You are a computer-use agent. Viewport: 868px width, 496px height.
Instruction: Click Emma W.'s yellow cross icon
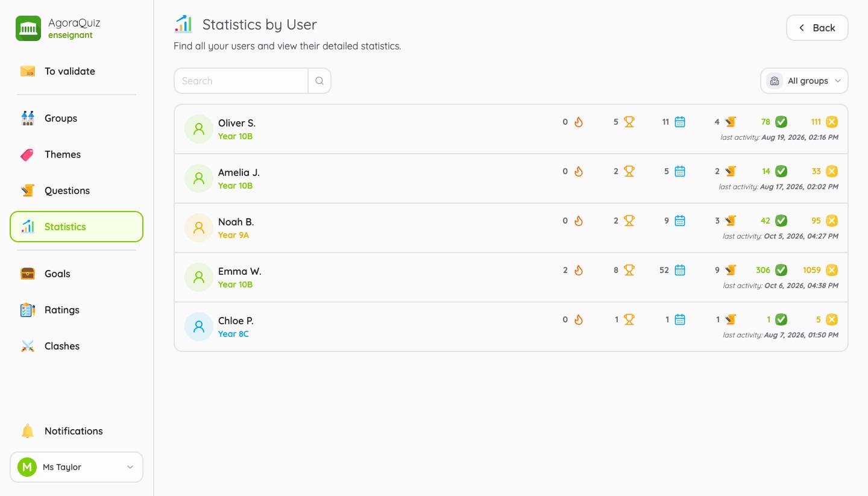[x=832, y=270]
